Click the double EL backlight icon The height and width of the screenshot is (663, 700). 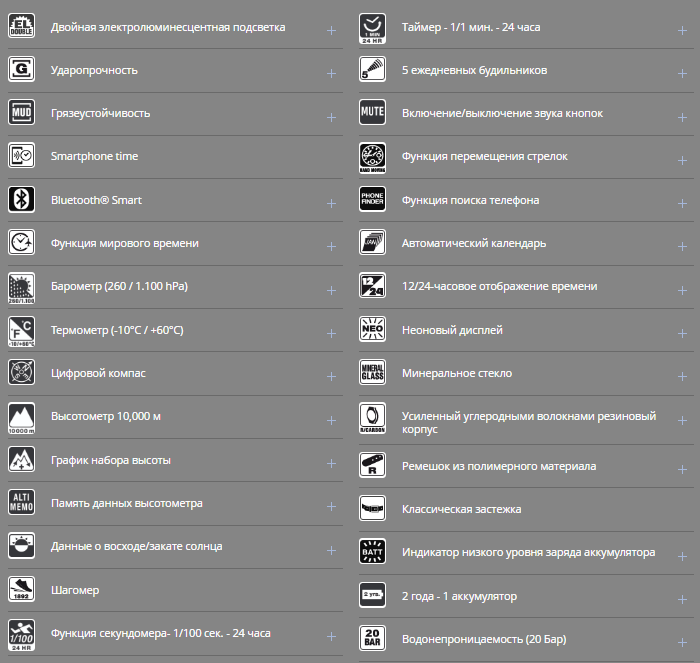[x=21, y=27]
